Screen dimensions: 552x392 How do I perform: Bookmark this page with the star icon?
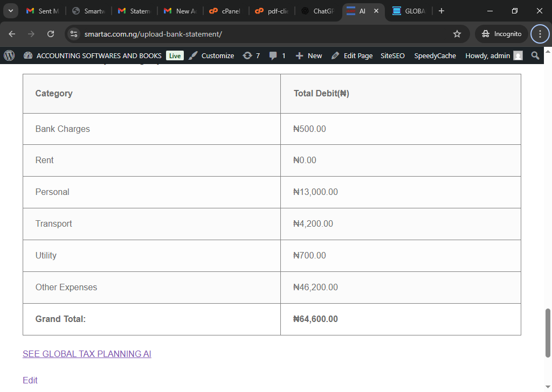[457, 34]
